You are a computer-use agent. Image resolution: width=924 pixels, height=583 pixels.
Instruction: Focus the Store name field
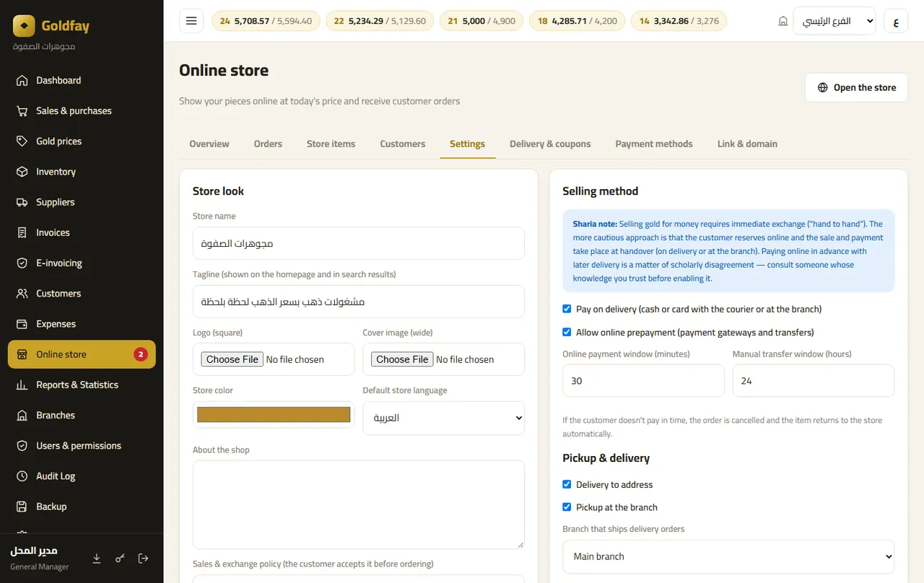click(x=359, y=243)
